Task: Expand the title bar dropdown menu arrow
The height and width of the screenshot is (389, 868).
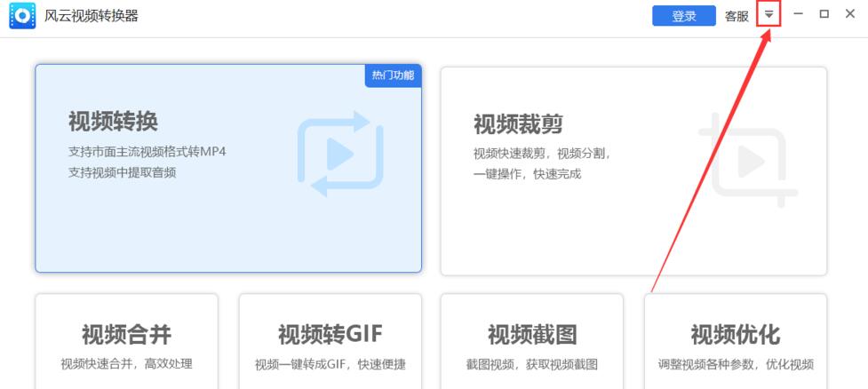Action: pos(768,15)
